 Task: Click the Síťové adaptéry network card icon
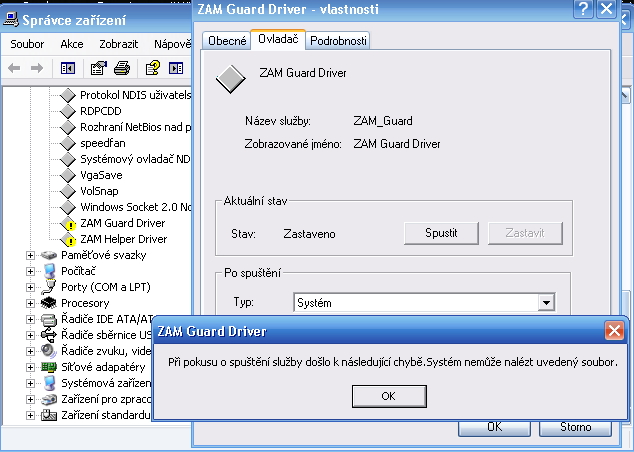point(49,367)
